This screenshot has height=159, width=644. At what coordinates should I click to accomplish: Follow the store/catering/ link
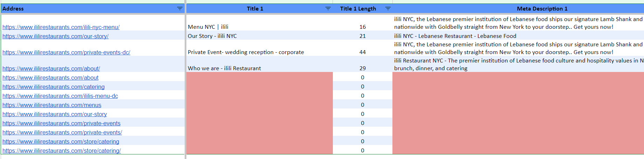62,151
